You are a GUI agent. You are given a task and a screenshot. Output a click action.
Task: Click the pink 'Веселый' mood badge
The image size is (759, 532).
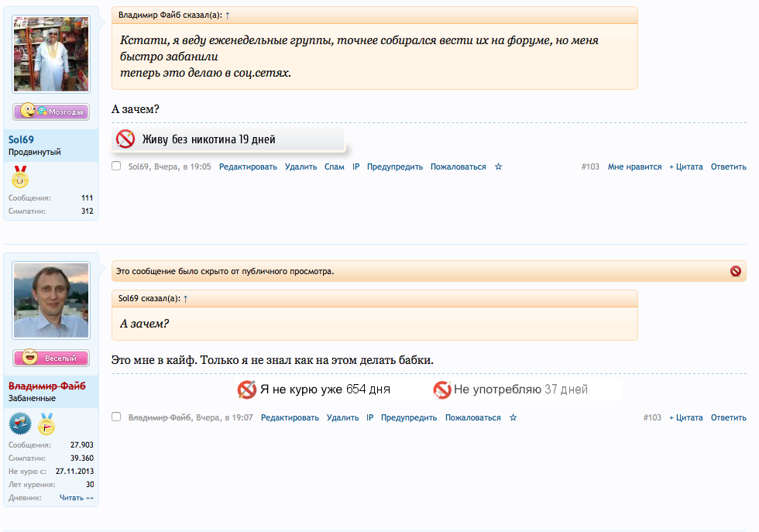coord(51,358)
